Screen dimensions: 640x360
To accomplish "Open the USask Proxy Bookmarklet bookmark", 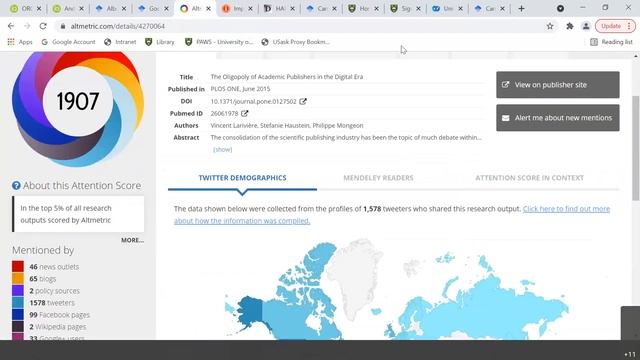I will pyautogui.click(x=296, y=42).
